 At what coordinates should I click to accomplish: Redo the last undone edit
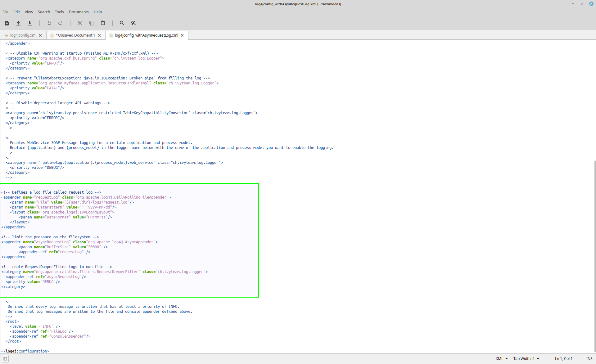61,23
